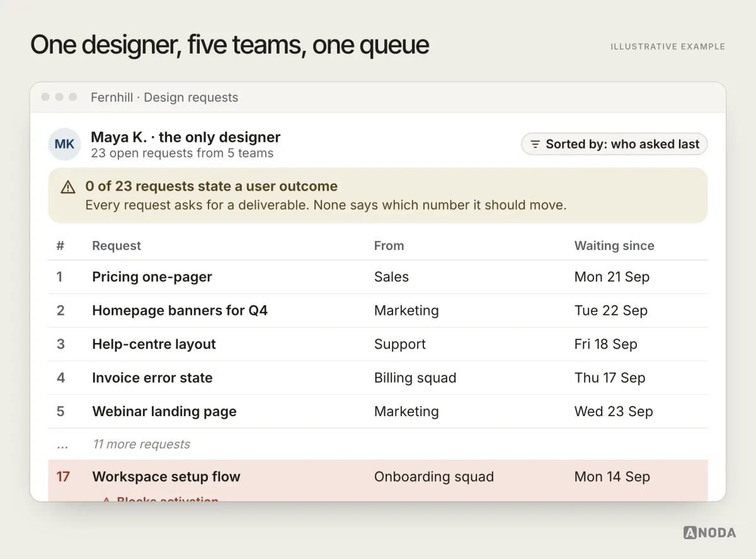Click the 'Thu 17 Sep' date cell
This screenshot has width=756, height=559.
(x=610, y=378)
